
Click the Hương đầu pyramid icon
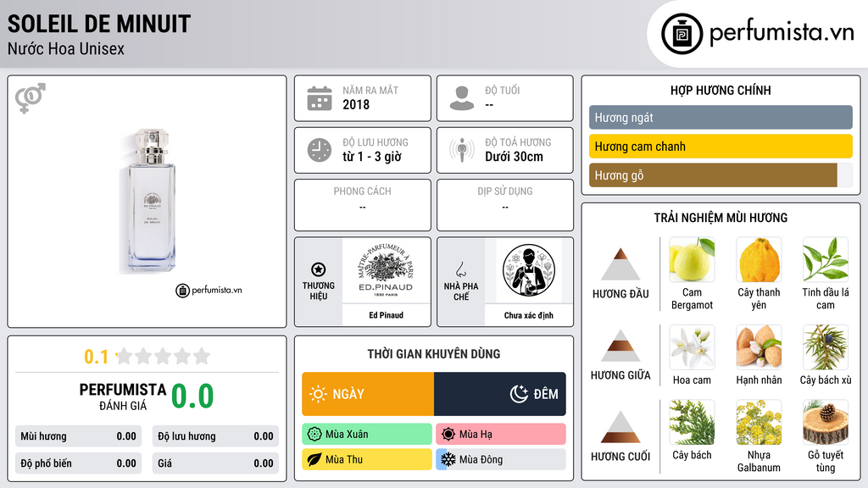tap(620, 264)
